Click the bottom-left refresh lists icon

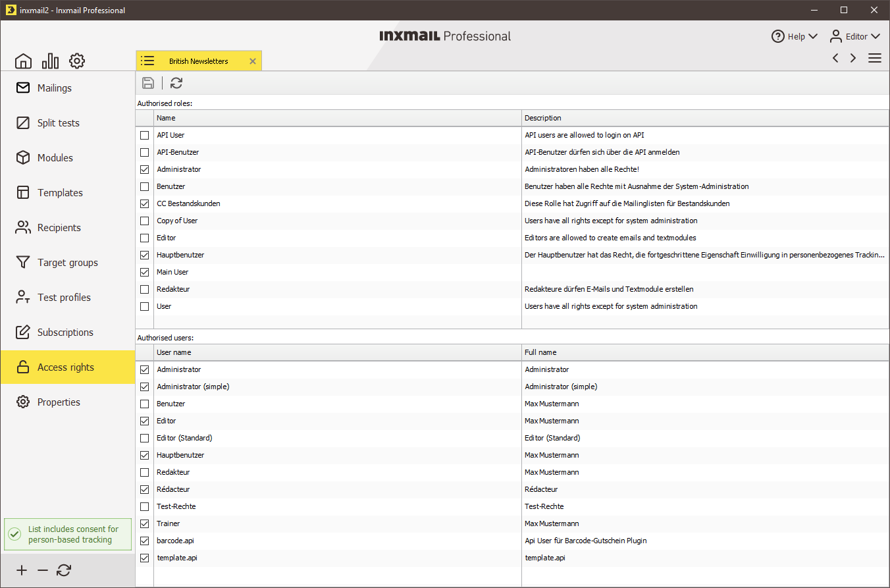[x=64, y=570]
